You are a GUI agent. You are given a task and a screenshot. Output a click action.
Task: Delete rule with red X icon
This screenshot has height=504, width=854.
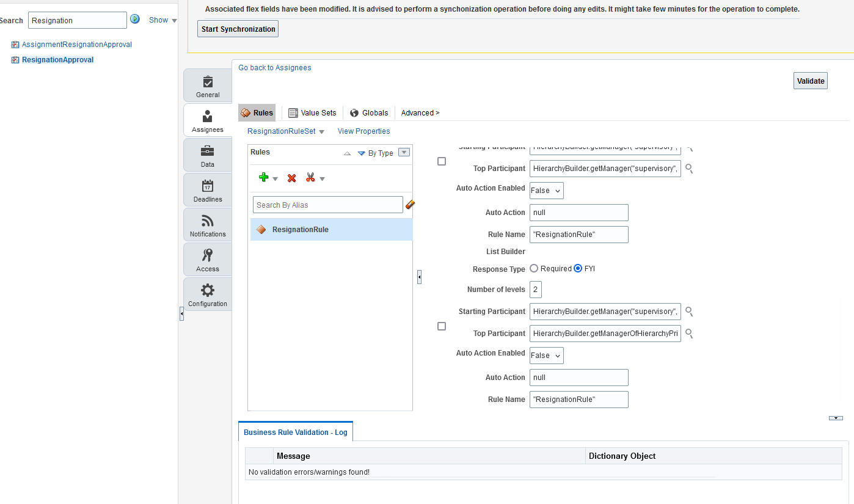coord(292,178)
